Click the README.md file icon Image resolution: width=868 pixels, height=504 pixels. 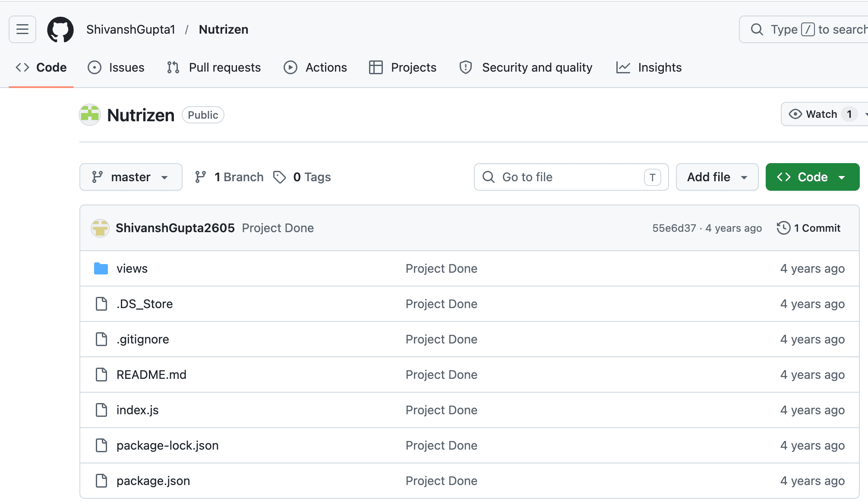point(101,375)
